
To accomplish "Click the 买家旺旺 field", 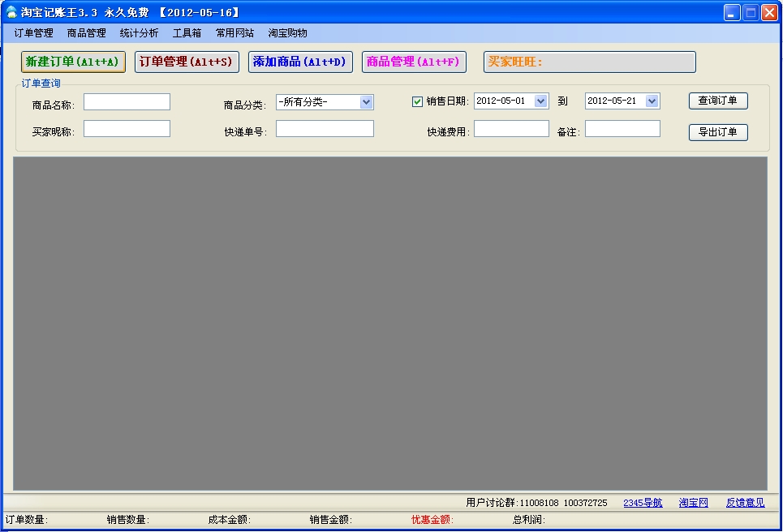I will [x=590, y=62].
